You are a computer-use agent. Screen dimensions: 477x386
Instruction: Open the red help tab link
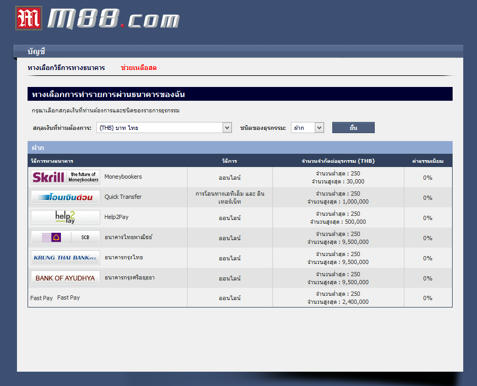[139, 68]
